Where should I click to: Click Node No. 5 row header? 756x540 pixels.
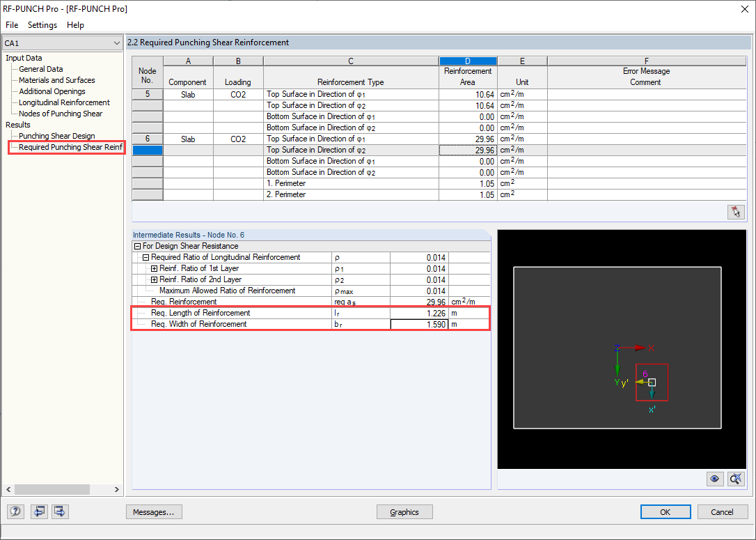148,94
